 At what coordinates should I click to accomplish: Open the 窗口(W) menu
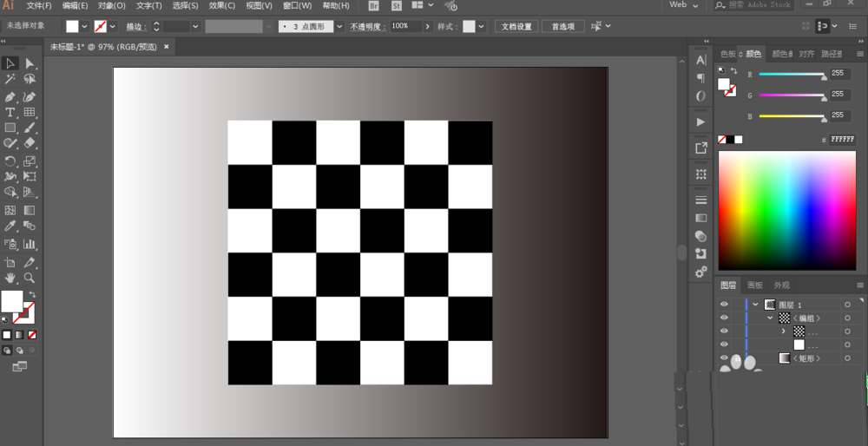[x=297, y=5]
